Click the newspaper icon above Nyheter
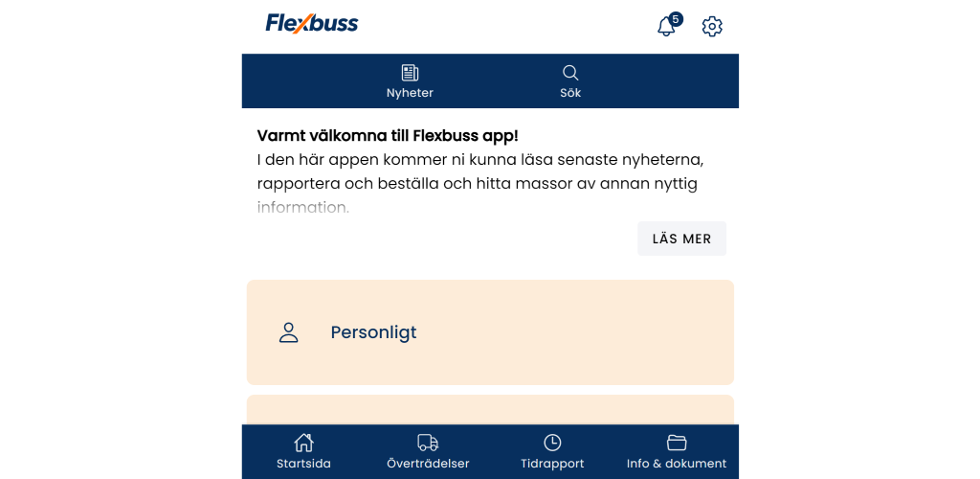 (x=410, y=73)
